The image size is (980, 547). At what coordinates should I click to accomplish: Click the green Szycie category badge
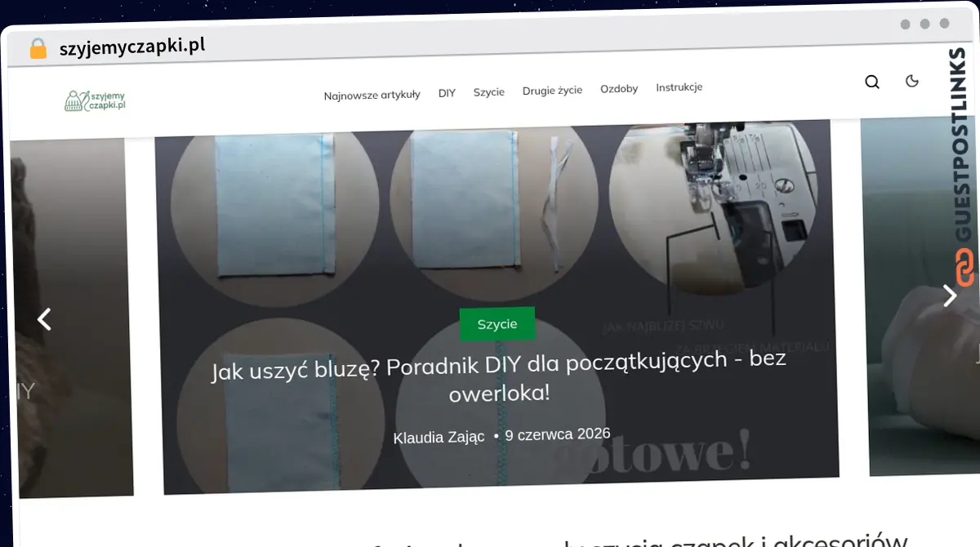click(x=497, y=324)
